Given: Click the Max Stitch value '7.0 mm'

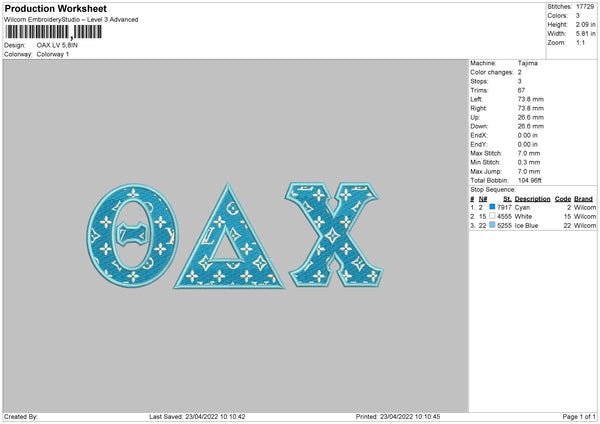Looking at the screenshot, I should tap(529, 153).
